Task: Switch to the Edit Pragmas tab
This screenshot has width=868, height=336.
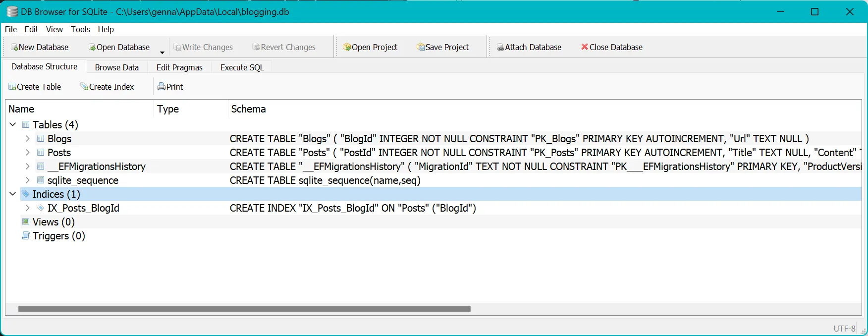Action: coord(179,67)
